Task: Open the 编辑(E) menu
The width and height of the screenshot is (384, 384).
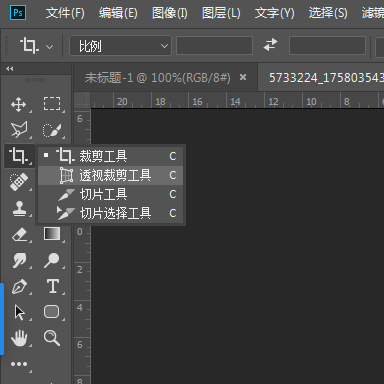Action: (118, 13)
